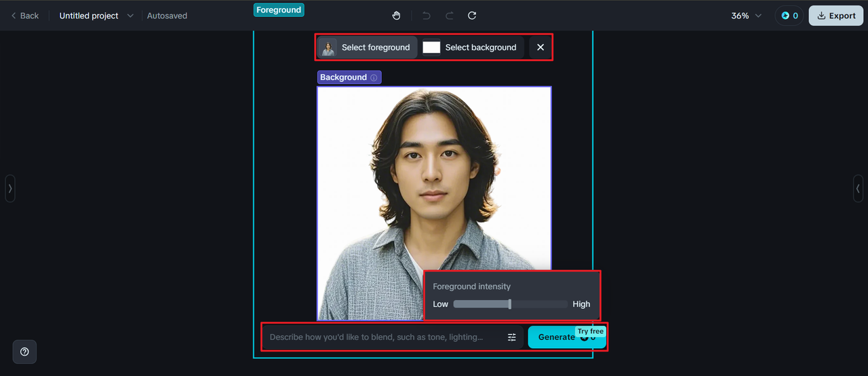This screenshot has width=868, height=376.
Task: Open the blend settings sliders icon
Action: 512,337
